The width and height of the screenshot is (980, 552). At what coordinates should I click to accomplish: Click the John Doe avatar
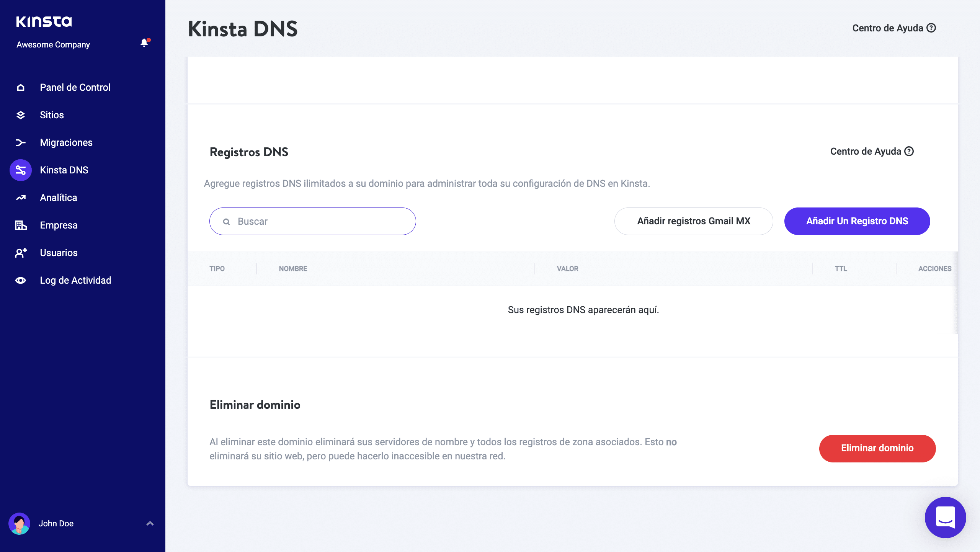20,523
